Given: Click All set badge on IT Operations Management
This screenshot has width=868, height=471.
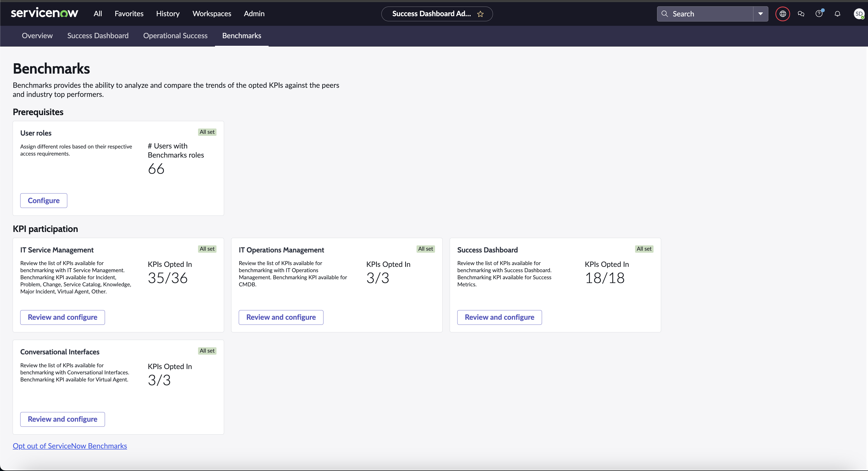Looking at the screenshot, I should (x=426, y=249).
